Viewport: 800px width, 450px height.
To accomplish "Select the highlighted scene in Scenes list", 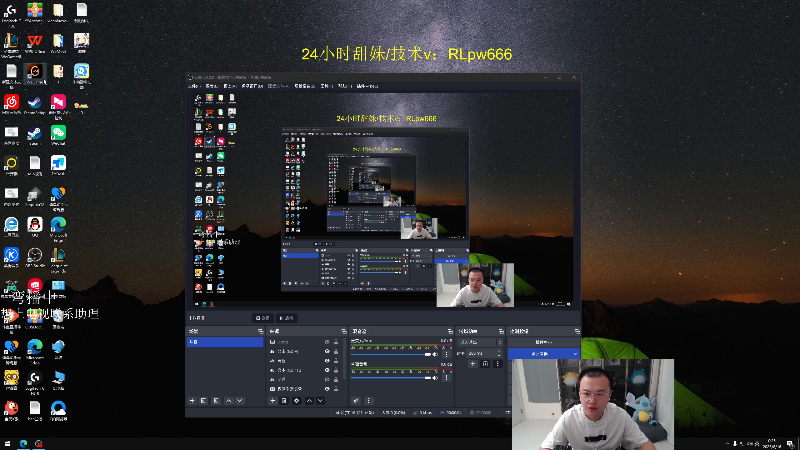I will (x=225, y=342).
